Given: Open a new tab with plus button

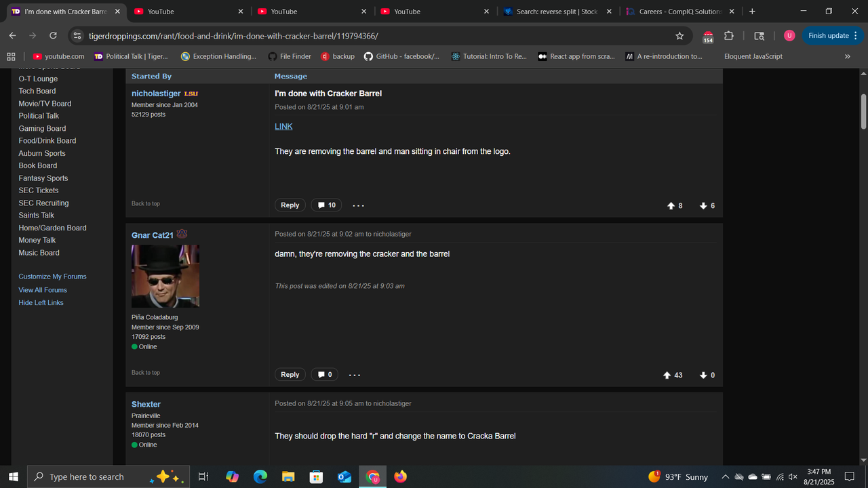Looking at the screenshot, I should pos(752,12).
